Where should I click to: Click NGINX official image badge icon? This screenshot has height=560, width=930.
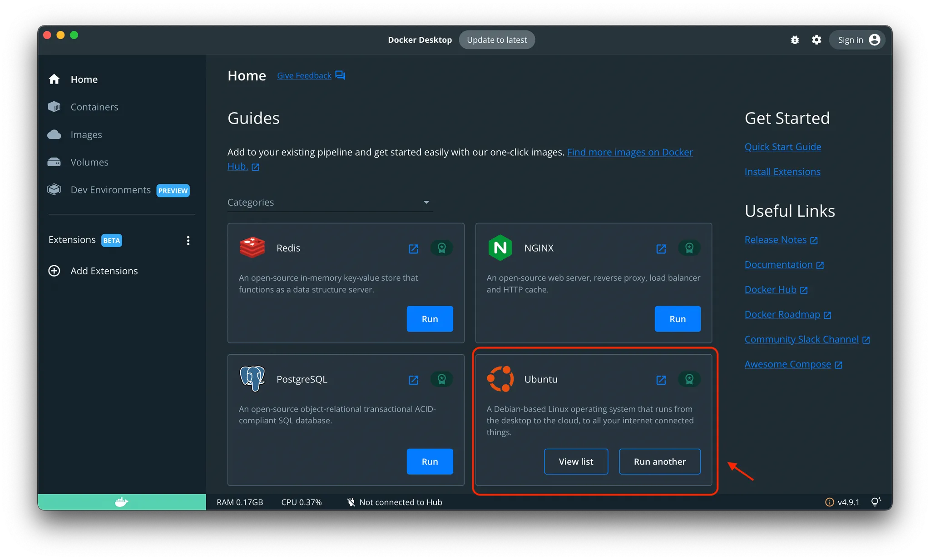tap(689, 248)
